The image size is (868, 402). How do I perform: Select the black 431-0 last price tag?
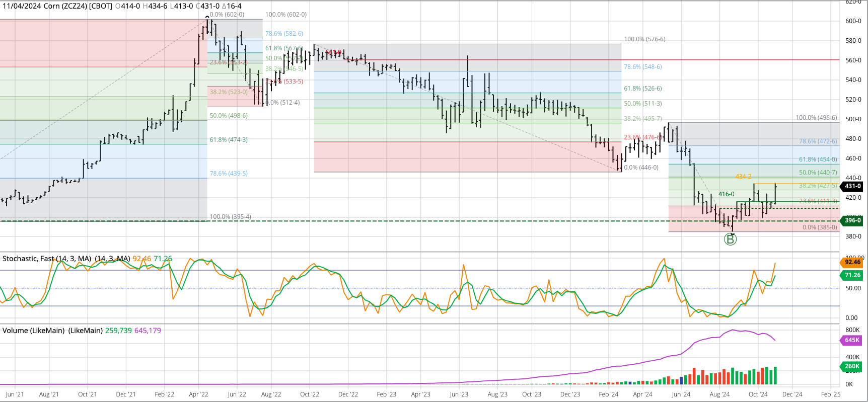pyautogui.click(x=852, y=186)
